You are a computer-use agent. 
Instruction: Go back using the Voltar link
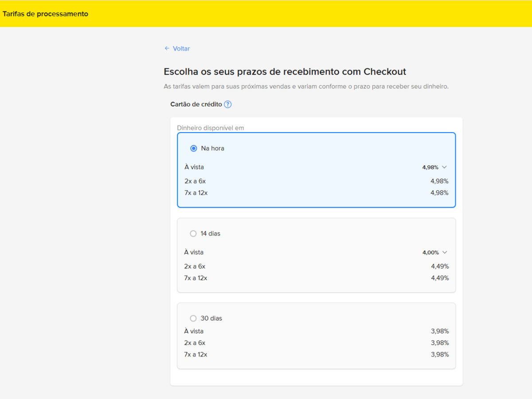(181, 48)
